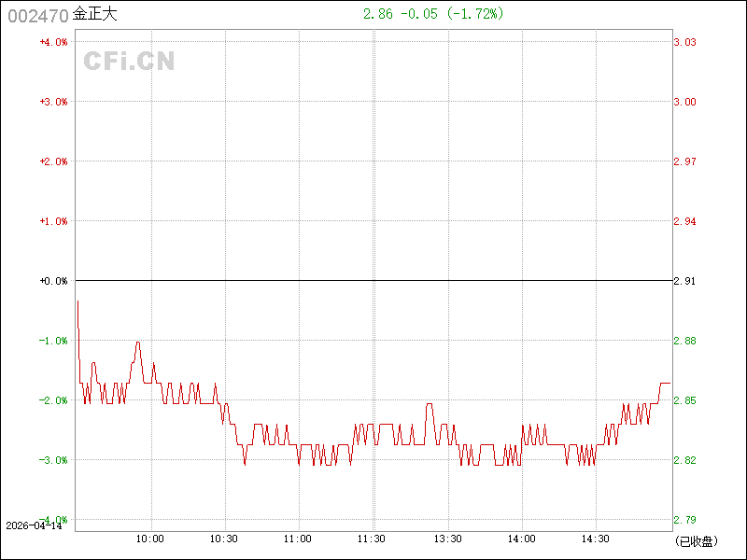Click the 10:00 time axis label
This screenshot has width=747, height=560.
pyautogui.click(x=150, y=539)
